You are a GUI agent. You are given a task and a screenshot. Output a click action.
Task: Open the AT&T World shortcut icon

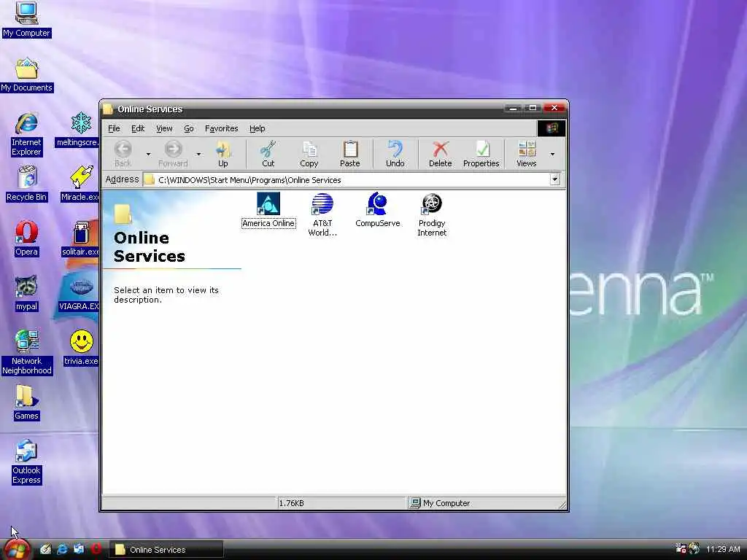tap(322, 204)
